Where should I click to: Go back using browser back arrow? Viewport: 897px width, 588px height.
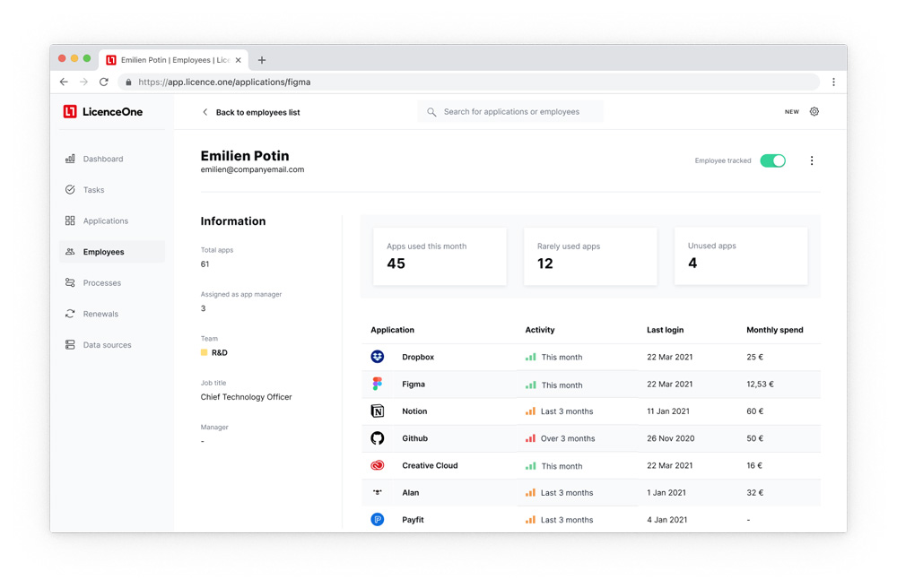tap(64, 82)
